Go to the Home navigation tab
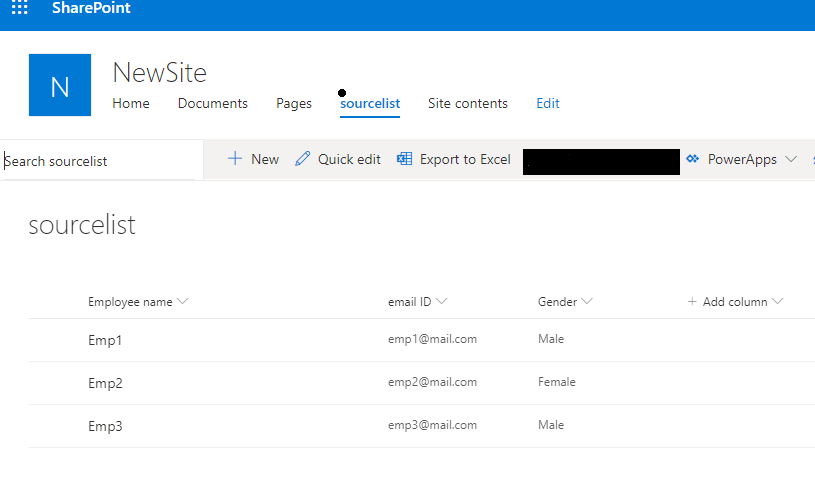 click(131, 103)
